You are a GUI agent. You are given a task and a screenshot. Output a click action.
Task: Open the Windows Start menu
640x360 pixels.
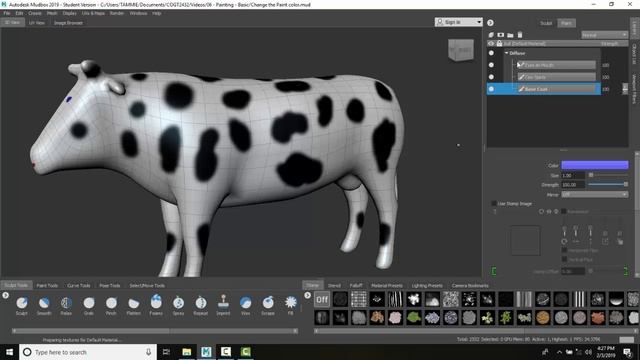point(9,352)
